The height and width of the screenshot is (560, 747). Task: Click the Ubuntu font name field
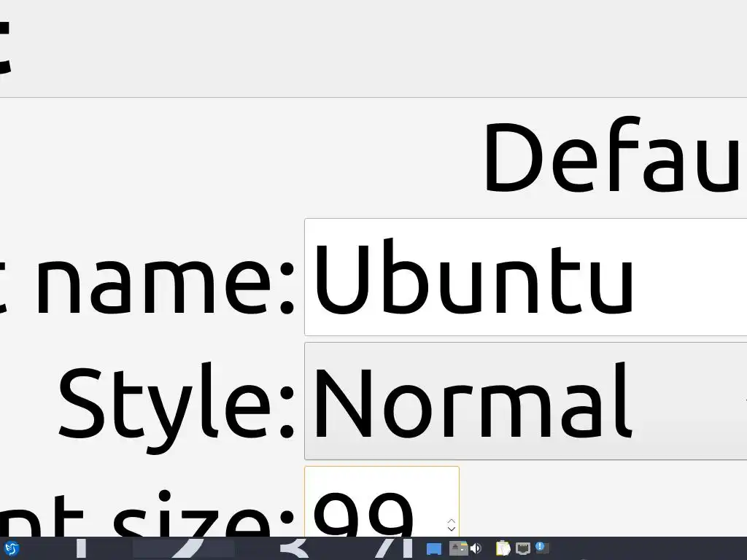(x=525, y=277)
